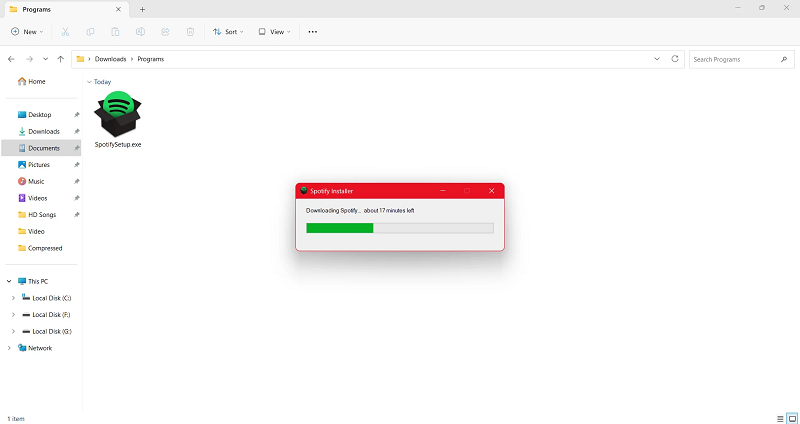Collapse the This PC tree node
The image size is (800, 424).
tap(9, 281)
